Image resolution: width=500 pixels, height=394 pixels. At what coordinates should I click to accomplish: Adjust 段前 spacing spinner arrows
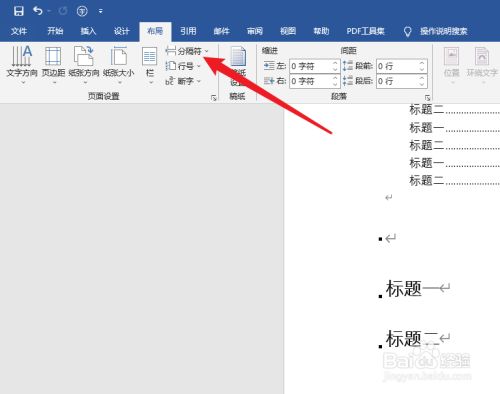pyautogui.click(x=422, y=66)
